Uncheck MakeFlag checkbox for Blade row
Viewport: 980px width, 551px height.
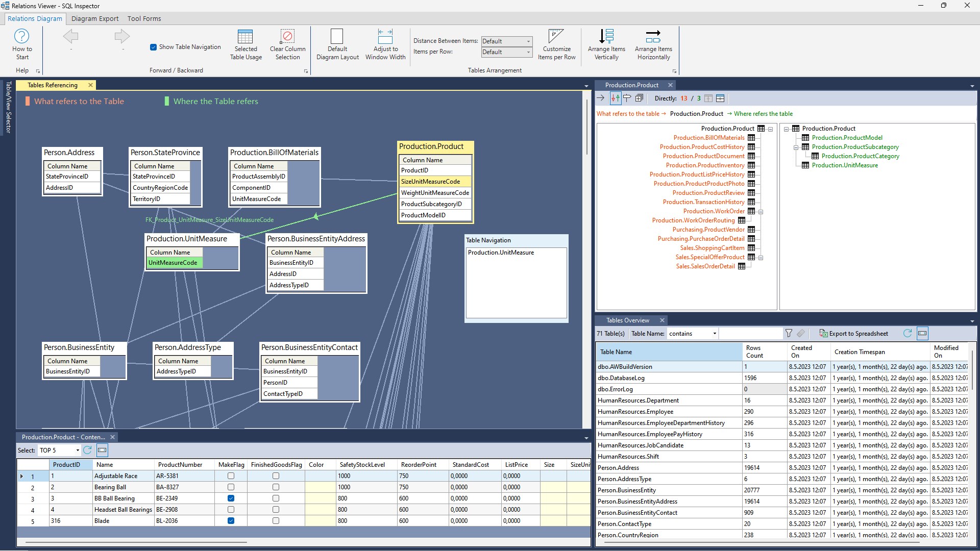point(231,521)
